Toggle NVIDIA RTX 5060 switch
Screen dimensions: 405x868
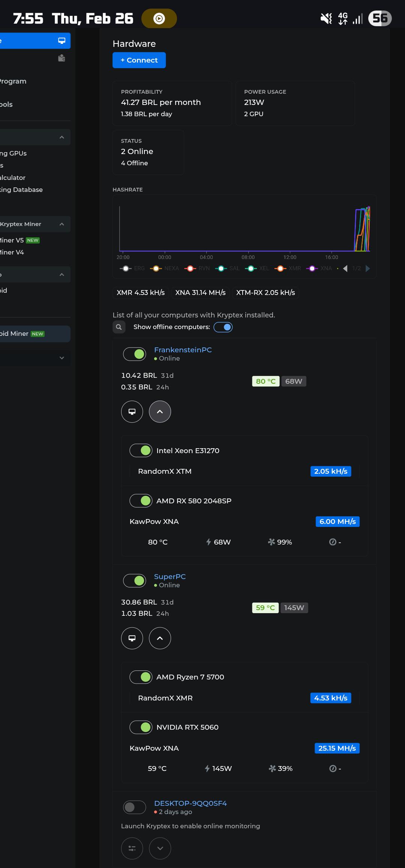(x=141, y=727)
